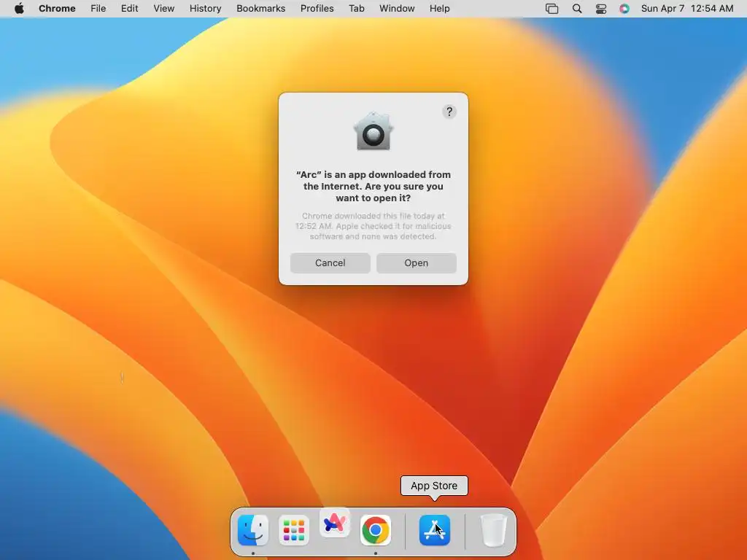Image resolution: width=747 pixels, height=560 pixels.
Task: Open the Chrome application menu
Action: pos(57,9)
